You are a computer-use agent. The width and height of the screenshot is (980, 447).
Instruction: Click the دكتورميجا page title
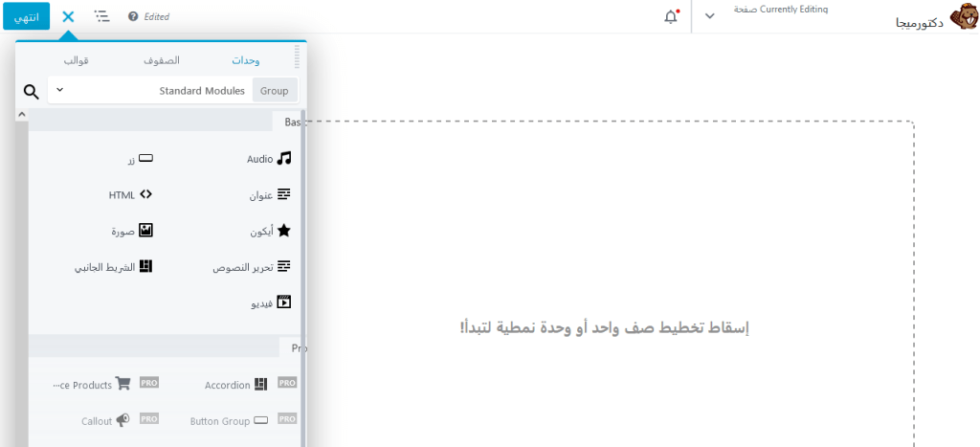pyautogui.click(x=919, y=23)
